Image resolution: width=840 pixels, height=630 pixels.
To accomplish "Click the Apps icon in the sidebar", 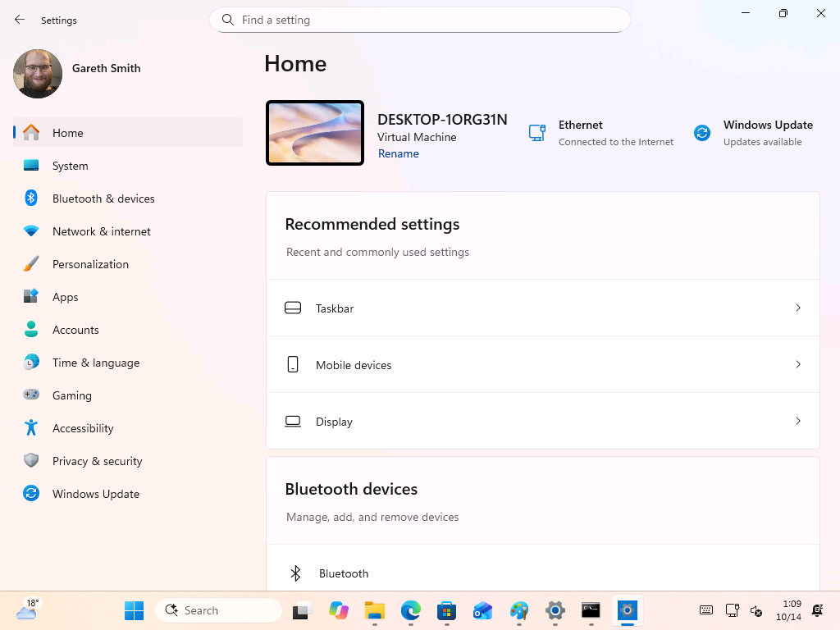I will (31, 296).
